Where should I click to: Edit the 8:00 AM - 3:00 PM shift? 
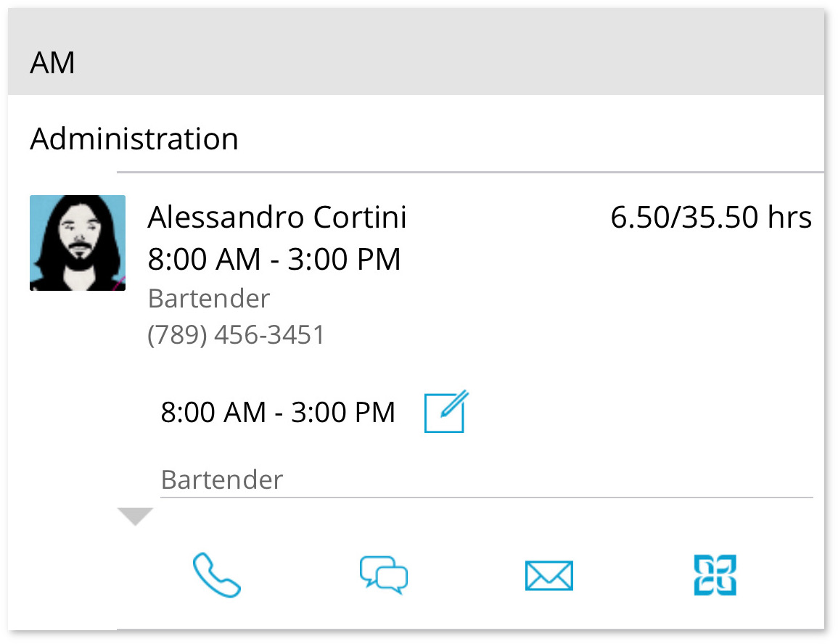(x=446, y=412)
